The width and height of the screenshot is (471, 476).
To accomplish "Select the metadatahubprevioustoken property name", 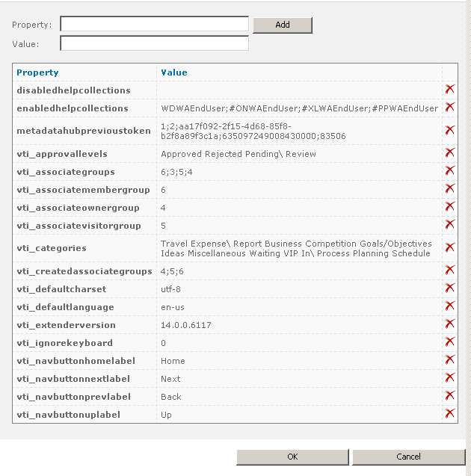I will tap(84, 131).
